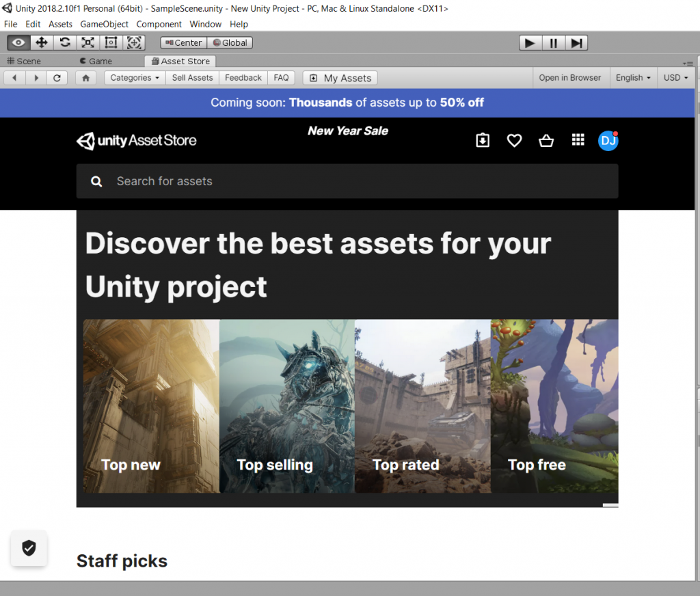Go forward in Asset Store browser
Screen dimensions: 700x596
point(36,78)
